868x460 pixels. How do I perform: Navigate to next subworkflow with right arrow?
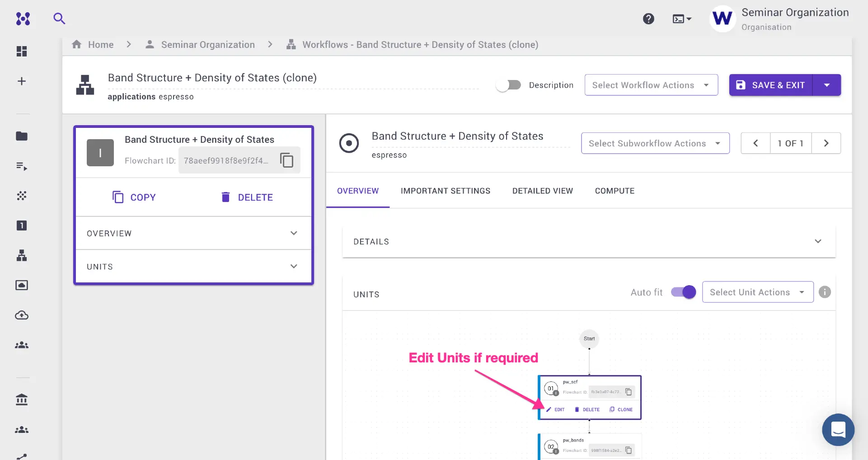click(x=827, y=143)
